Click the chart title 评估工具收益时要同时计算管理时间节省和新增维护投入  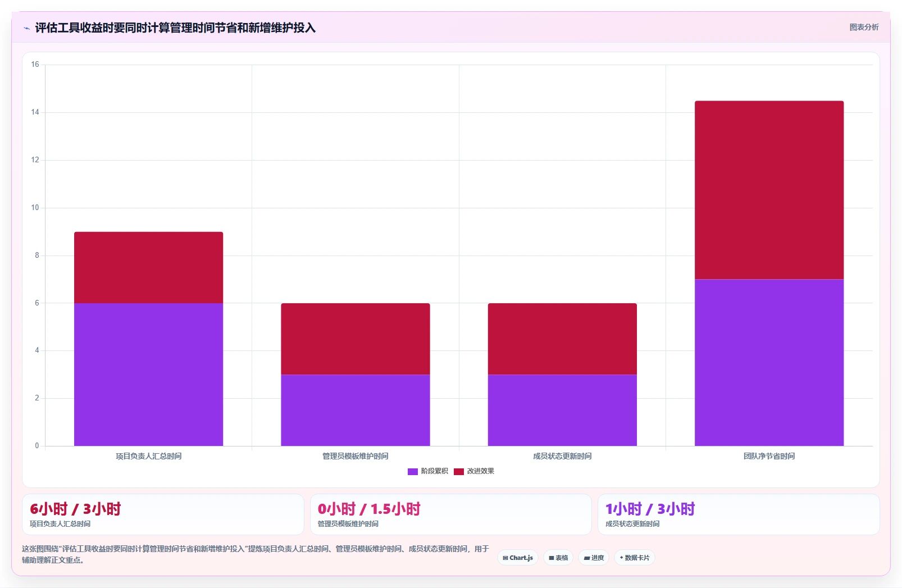pos(175,28)
